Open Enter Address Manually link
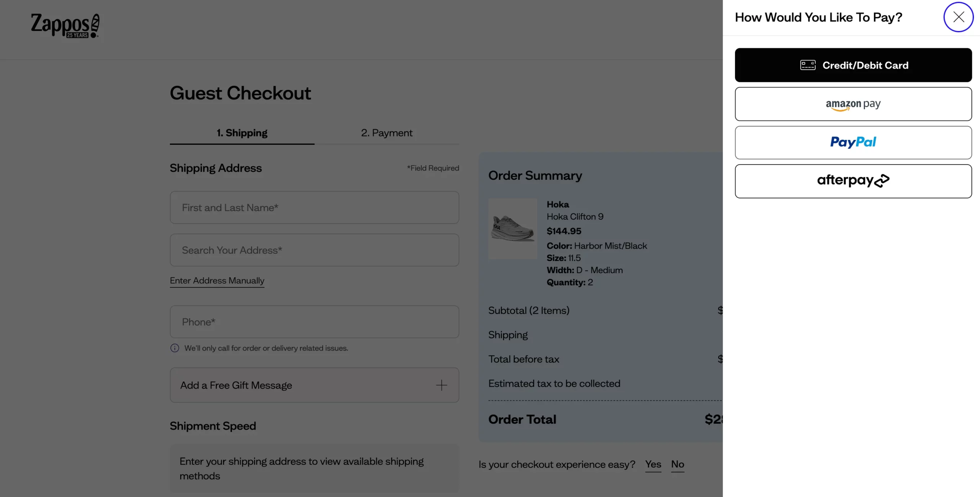 click(x=217, y=280)
